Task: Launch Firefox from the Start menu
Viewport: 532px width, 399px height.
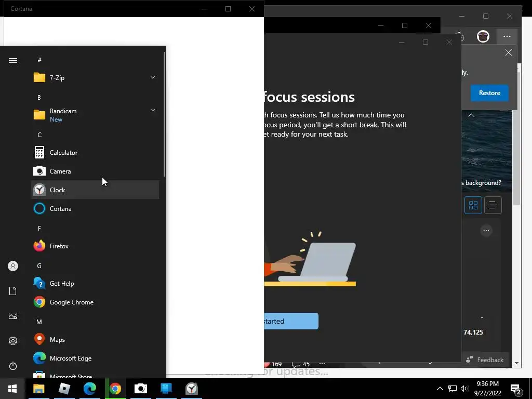Action: [x=95, y=246]
